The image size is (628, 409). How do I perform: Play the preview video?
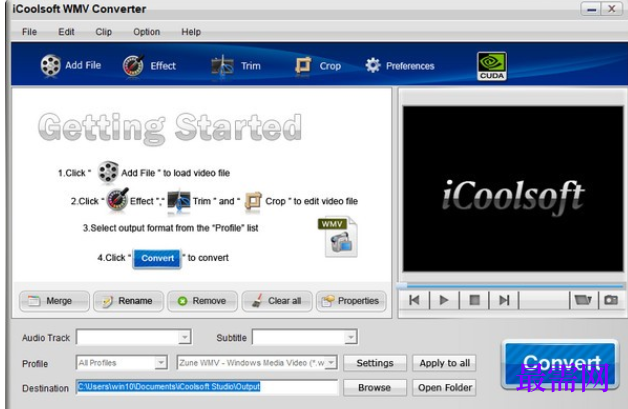tap(444, 300)
